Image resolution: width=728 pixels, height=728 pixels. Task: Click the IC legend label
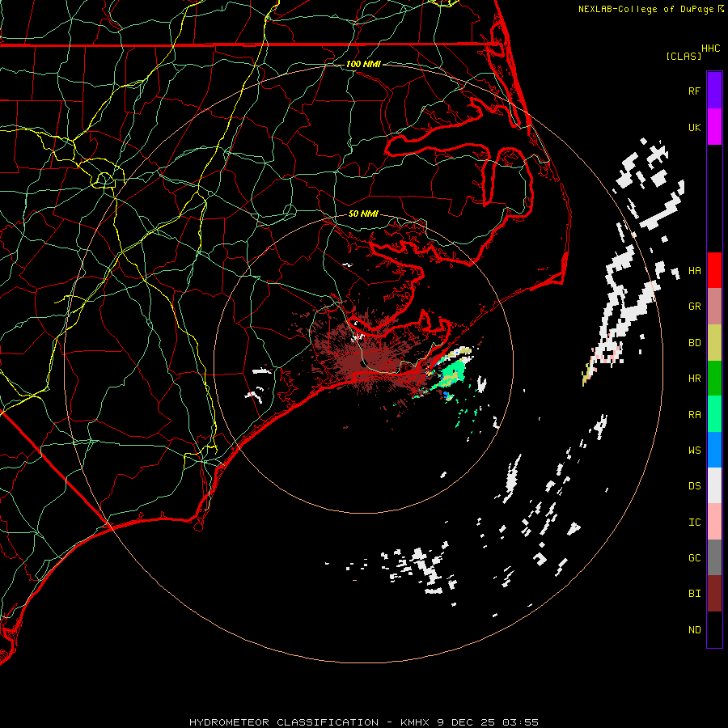click(695, 523)
